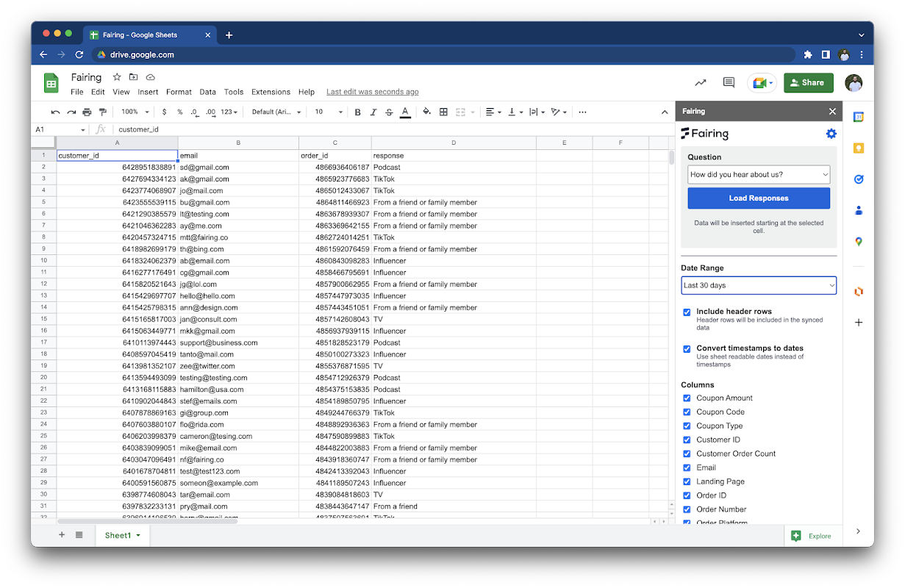Viewport: 905px width, 588px height.
Task: Apply strikethrough formatting
Action: [389, 112]
